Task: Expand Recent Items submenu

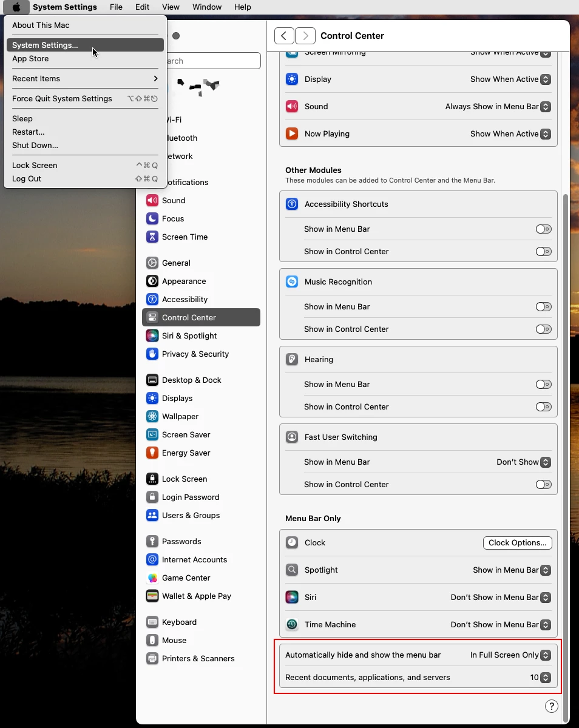Action: (x=85, y=78)
